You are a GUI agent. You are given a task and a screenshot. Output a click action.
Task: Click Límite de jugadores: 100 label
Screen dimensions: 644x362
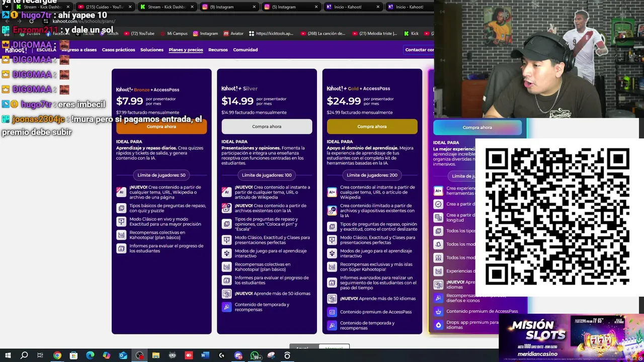tap(267, 175)
